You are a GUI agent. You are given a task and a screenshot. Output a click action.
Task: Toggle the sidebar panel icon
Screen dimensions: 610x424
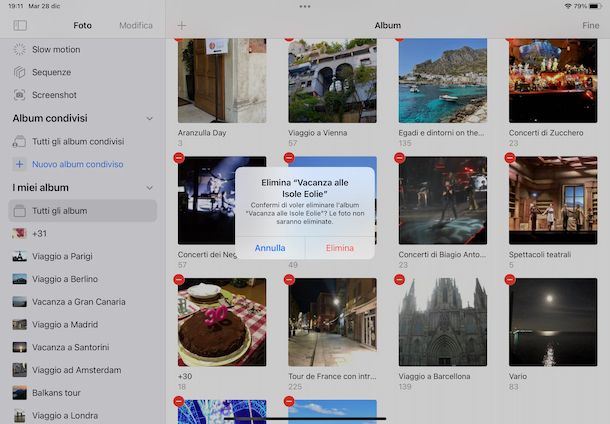click(20, 25)
